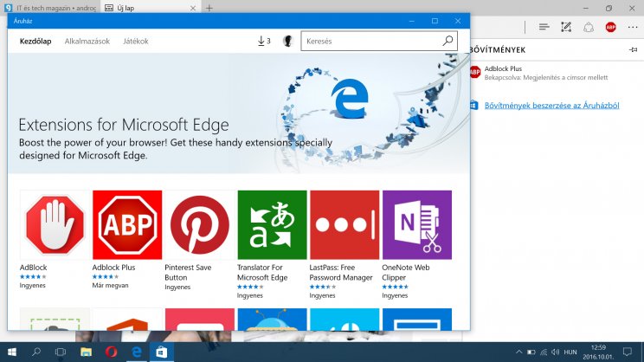Click the AdBlock title text
The image size is (644, 362).
tap(33, 268)
